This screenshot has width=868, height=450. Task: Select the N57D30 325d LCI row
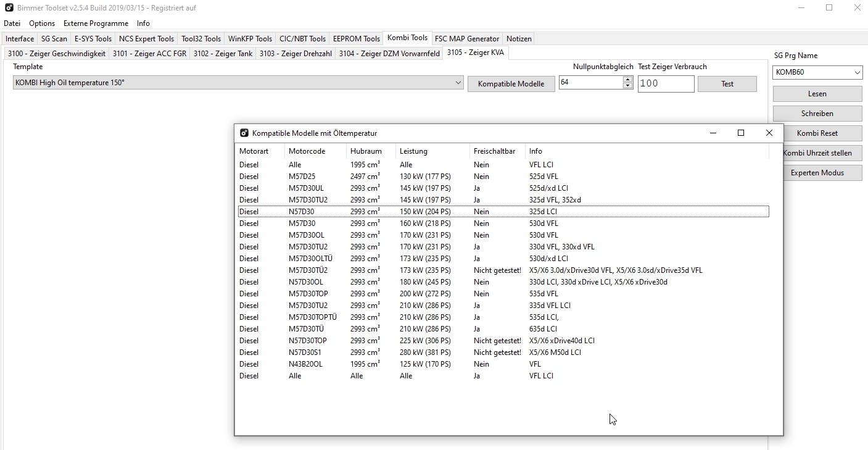pos(503,212)
